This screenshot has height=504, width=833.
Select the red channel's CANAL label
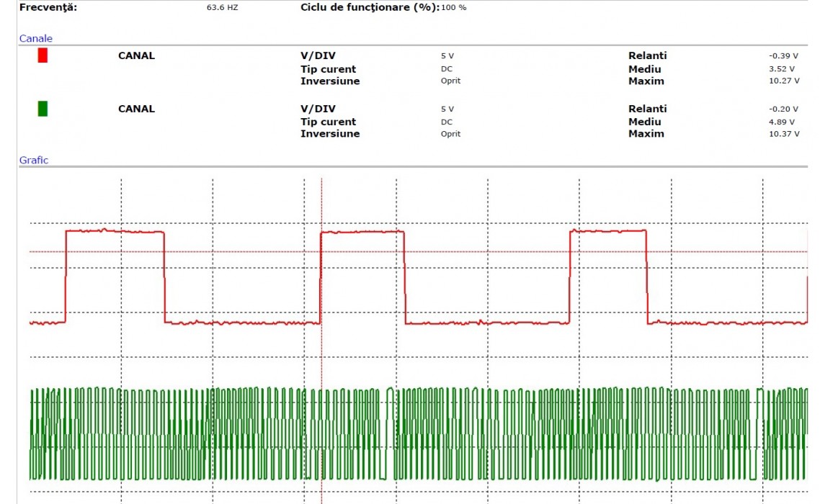coord(136,55)
